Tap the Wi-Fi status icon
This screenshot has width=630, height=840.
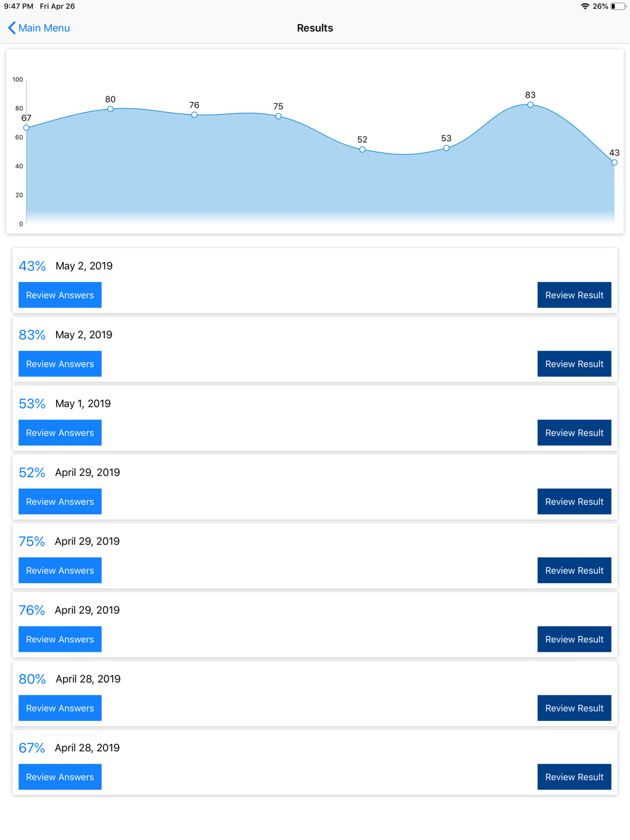(585, 6)
